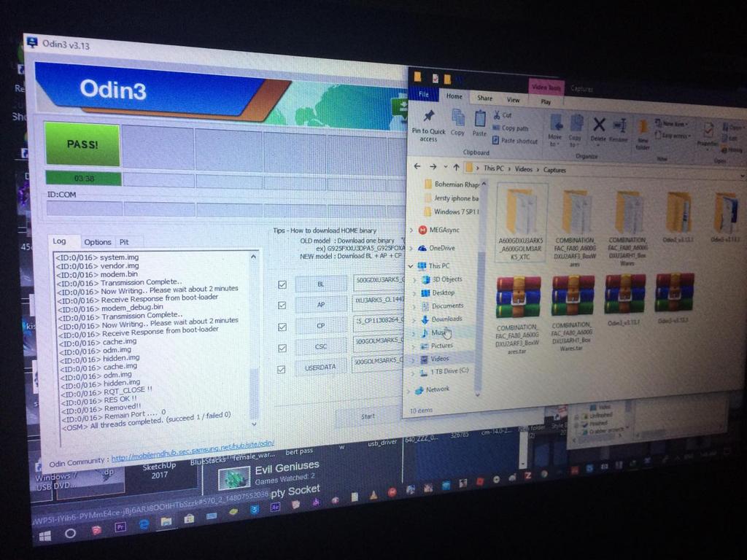Go up one folder level in Explorer
Image resolution: width=747 pixels, height=560 pixels.
coord(457,167)
